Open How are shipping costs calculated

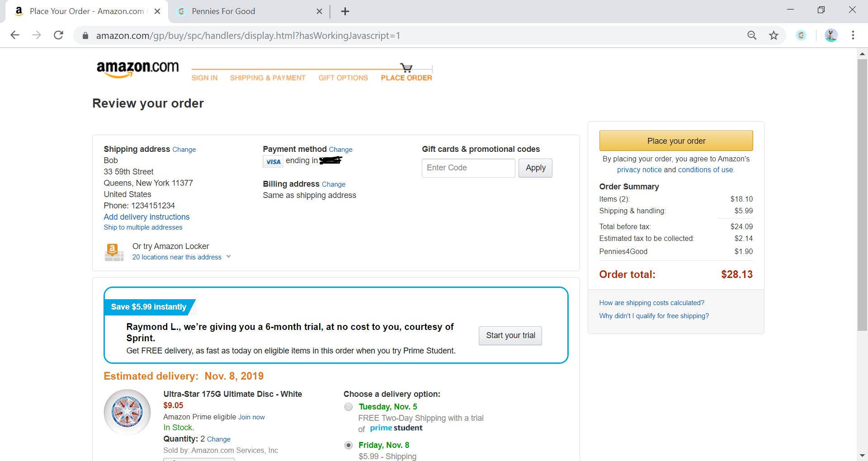tap(651, 303)
